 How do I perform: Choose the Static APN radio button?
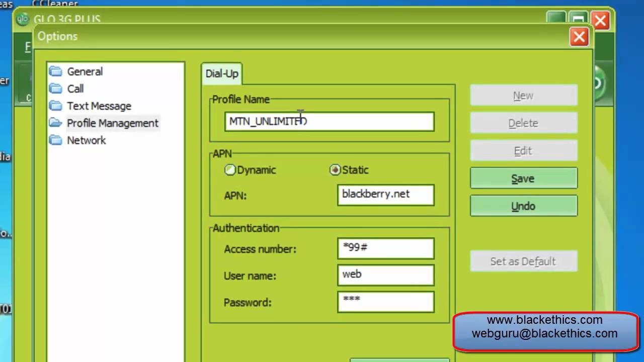[335, 170]
